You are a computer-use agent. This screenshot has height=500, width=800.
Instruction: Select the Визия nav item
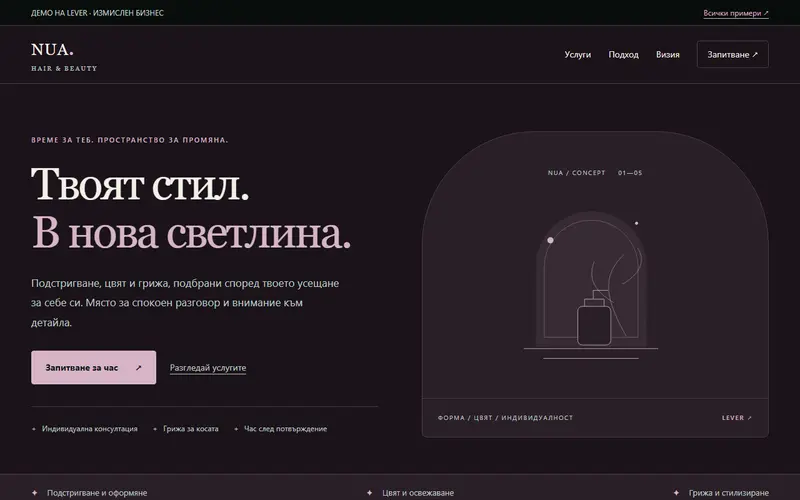(x=668, y=55)
